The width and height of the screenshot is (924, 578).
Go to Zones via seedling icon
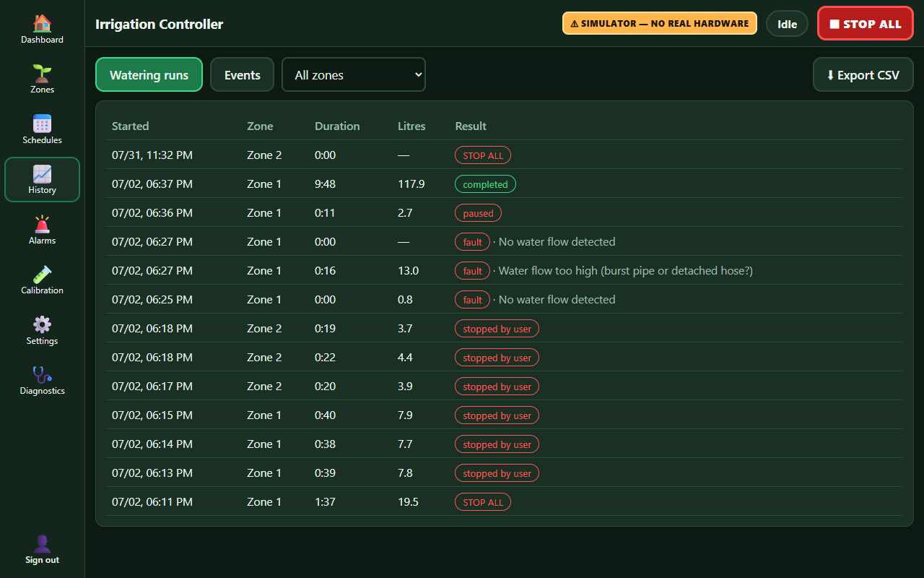pyautogui.click(x=42, y=74)
